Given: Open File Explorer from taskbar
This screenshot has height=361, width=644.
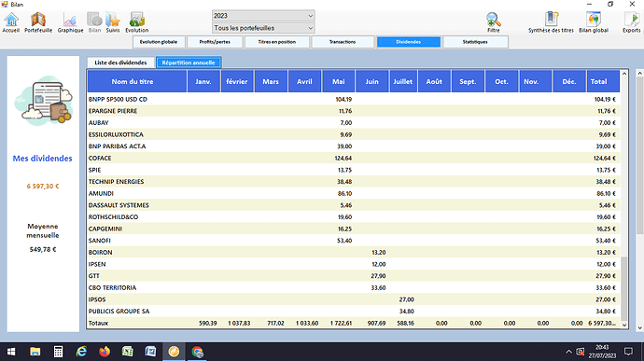Looking at the screenshot, I should 35,352.
